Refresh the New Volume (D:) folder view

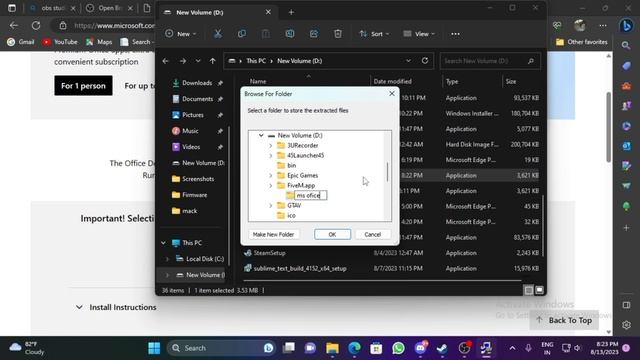point(425,60)
